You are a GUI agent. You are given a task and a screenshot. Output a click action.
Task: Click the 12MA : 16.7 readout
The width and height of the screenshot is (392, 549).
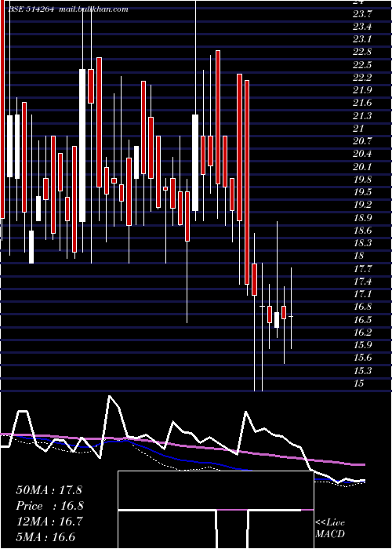[49, 522]
